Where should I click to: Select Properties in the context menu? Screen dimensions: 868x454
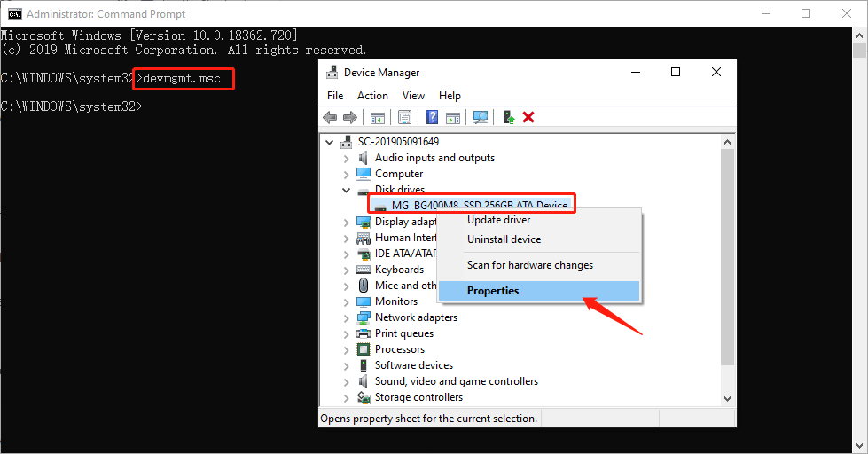coord(539,291)
